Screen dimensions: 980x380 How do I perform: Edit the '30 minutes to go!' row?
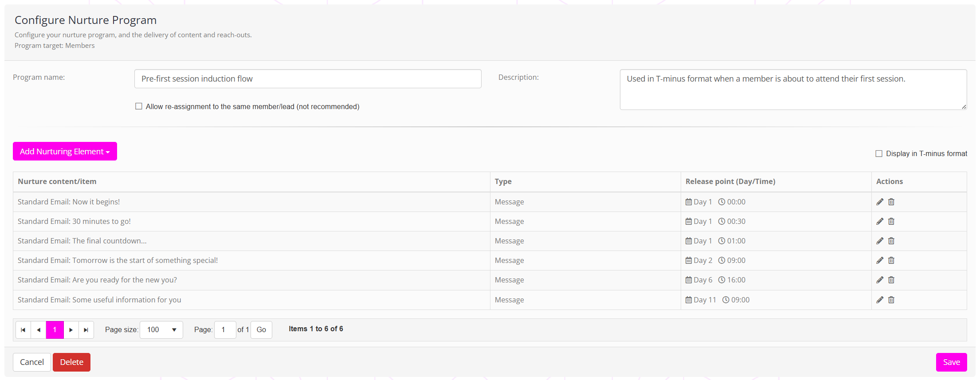pos(880,221)
